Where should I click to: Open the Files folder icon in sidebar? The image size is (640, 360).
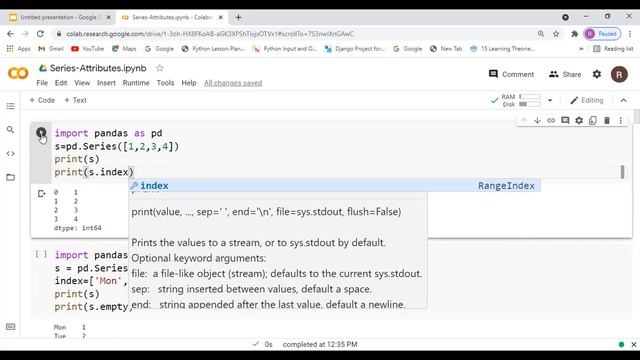point(11,177)
